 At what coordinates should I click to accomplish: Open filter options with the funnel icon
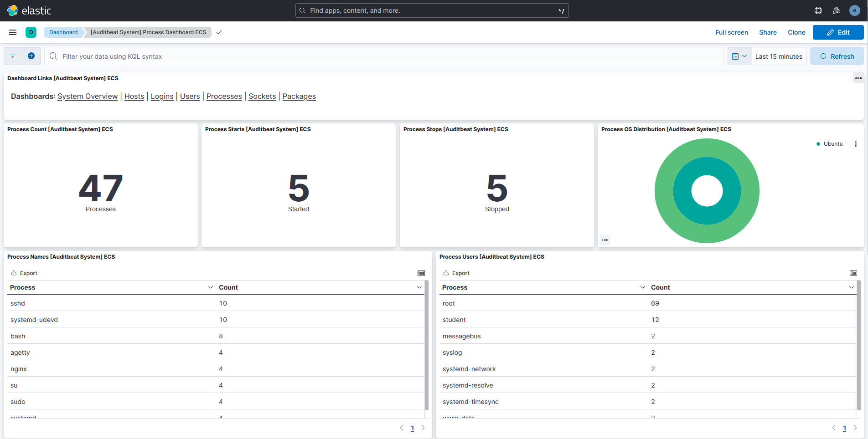[x=12, y=56]
